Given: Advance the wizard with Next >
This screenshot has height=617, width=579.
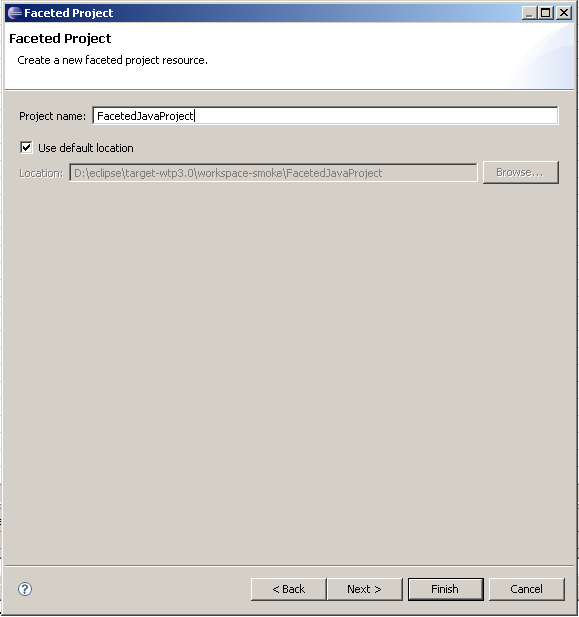Looking at the screenshot, I should (x=364, y=589).
